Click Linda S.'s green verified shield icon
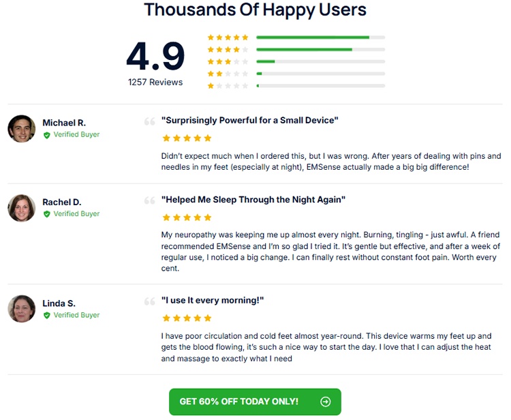The width and height of the screenshot is (511, 420). coord(47,316)
